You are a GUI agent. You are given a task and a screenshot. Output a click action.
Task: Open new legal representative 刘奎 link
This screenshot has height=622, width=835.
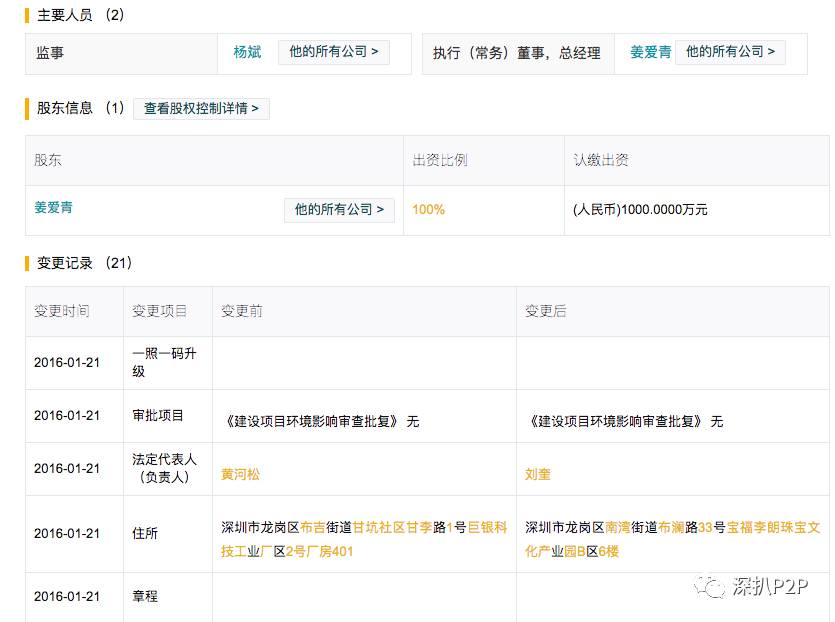coord(537,474)
